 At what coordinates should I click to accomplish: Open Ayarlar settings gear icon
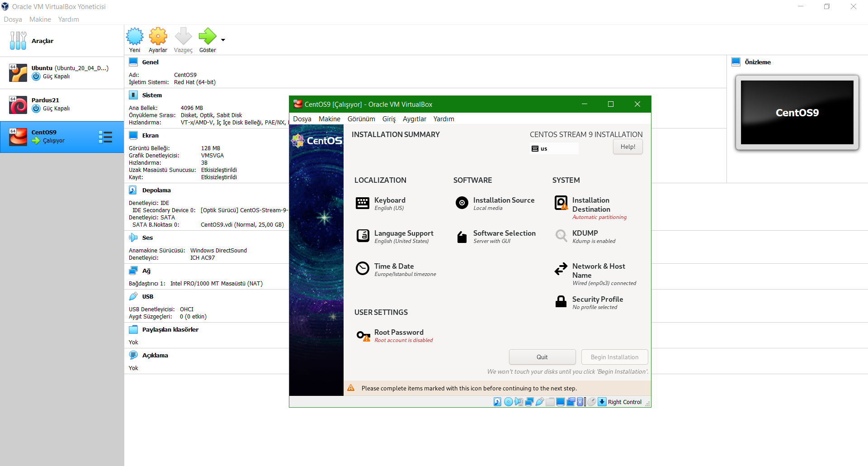click(158, 36)
